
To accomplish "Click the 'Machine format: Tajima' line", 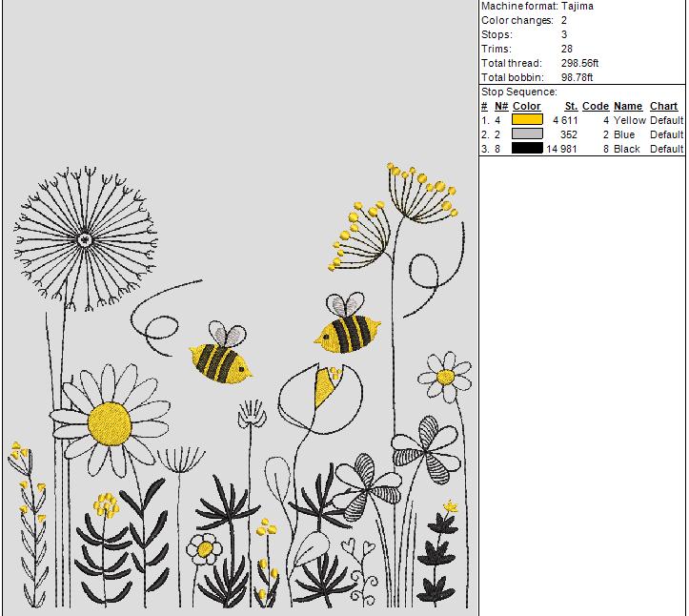I will click(537, 6).
